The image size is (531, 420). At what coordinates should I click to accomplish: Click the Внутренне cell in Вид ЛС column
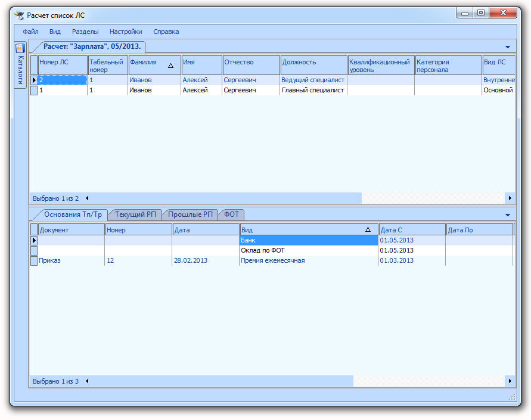pyautogui.click(x=498, y=80)
